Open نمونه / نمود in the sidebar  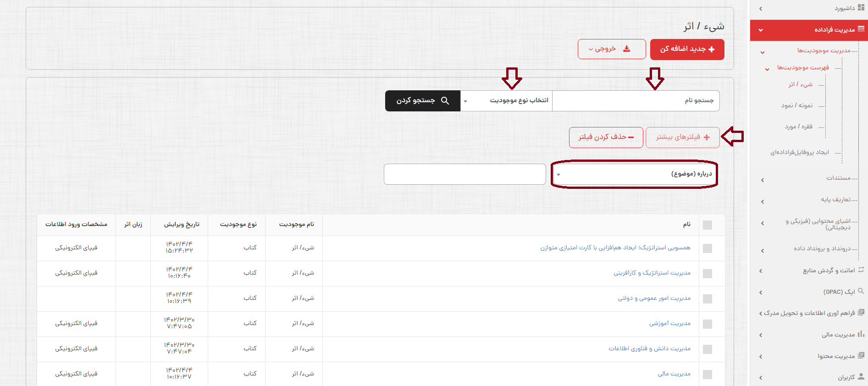pyautogui.click(x=796, y=105)
